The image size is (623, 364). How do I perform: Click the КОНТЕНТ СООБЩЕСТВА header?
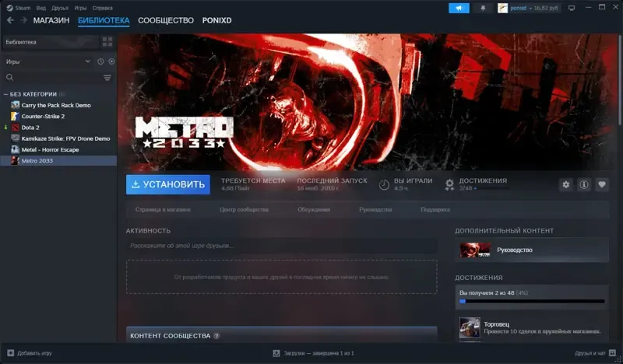170,336
